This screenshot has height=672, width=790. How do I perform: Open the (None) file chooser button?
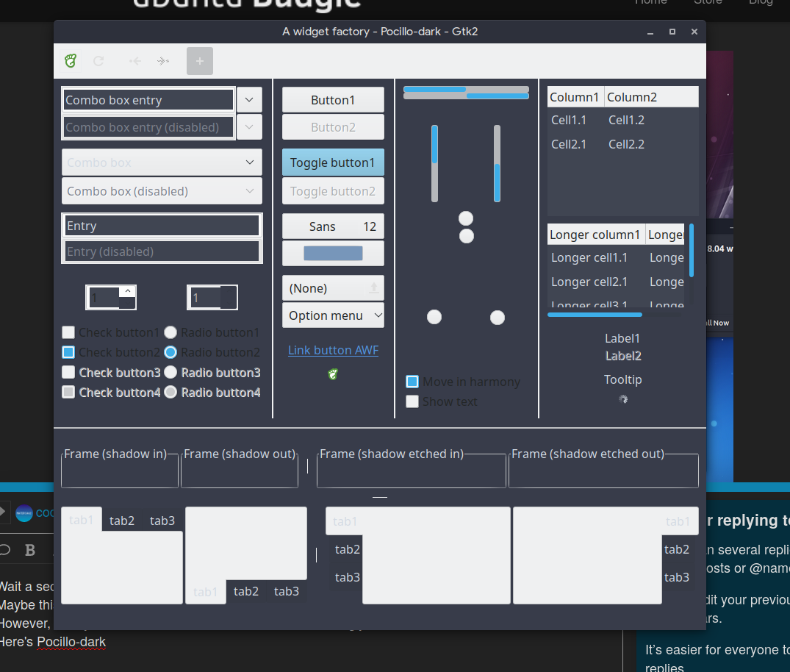333,288
